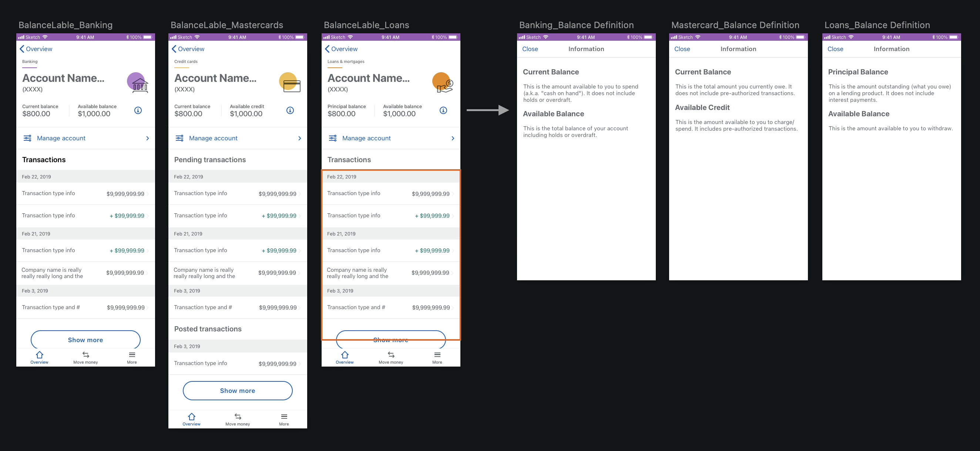The width and height of the screenshot is (980, 451).
Task: Tap Move money tab on Banking screen
Action: 85,357
